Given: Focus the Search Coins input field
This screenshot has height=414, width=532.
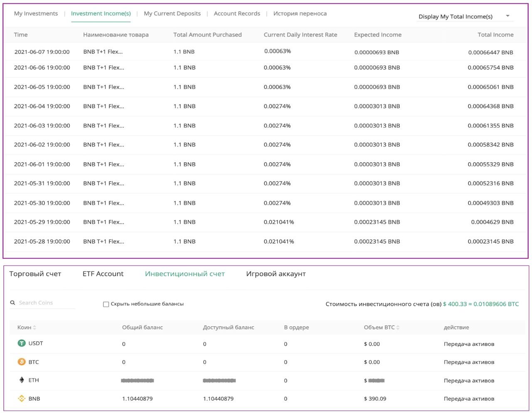Looking at the screenshot, I should (46, 303).
